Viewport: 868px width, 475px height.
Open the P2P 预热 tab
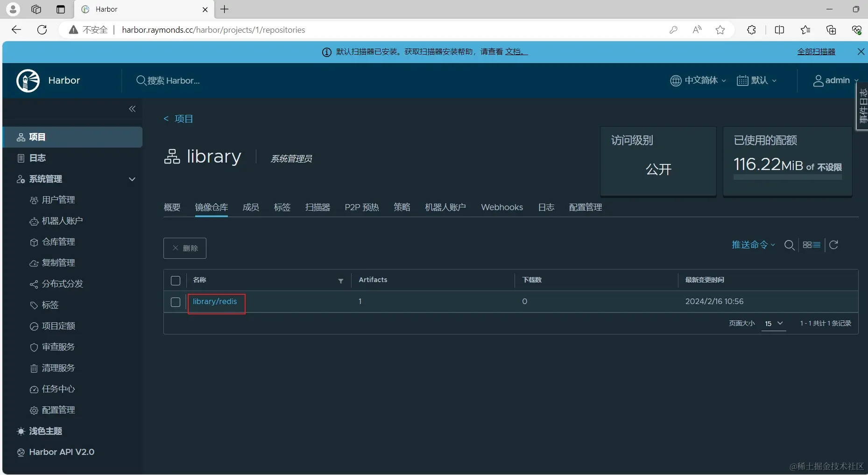point(361,207)
